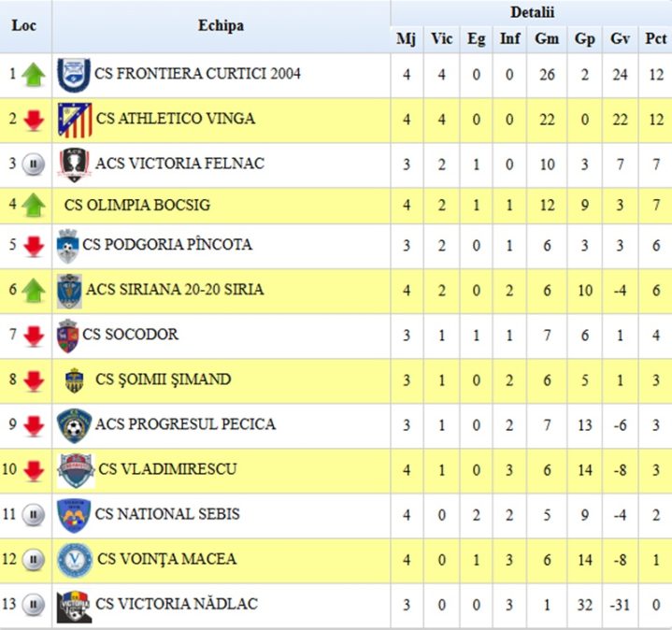
Task: Click the Echipa column header
Action: tap(221, 26)
